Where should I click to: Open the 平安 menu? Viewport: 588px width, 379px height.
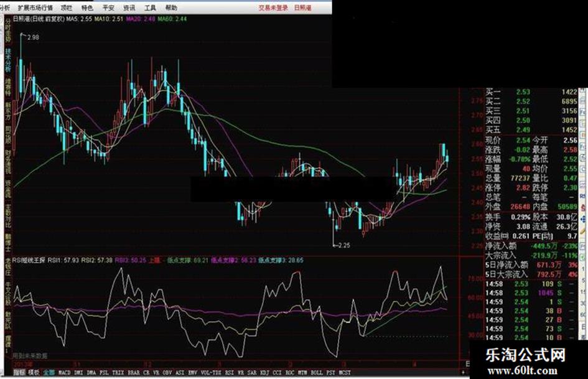pyautogui.click(x=108, y=7)
